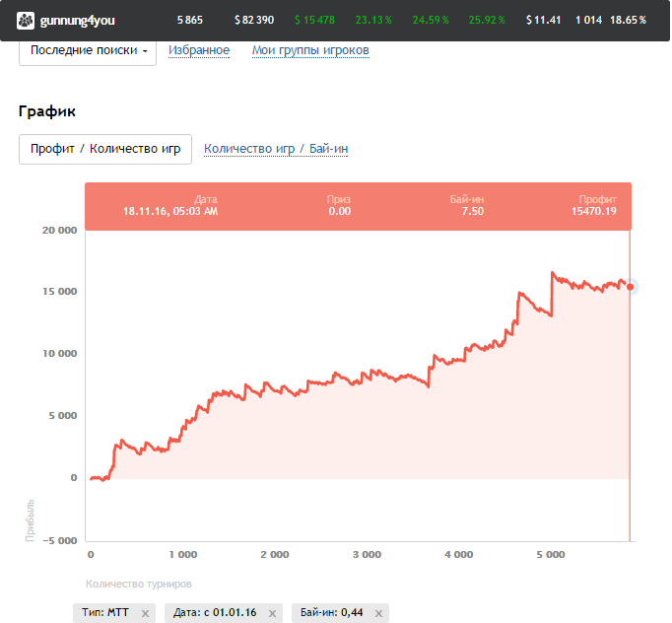
Task: Click the $82 390 value in header
Action: (x=254, y=20)
